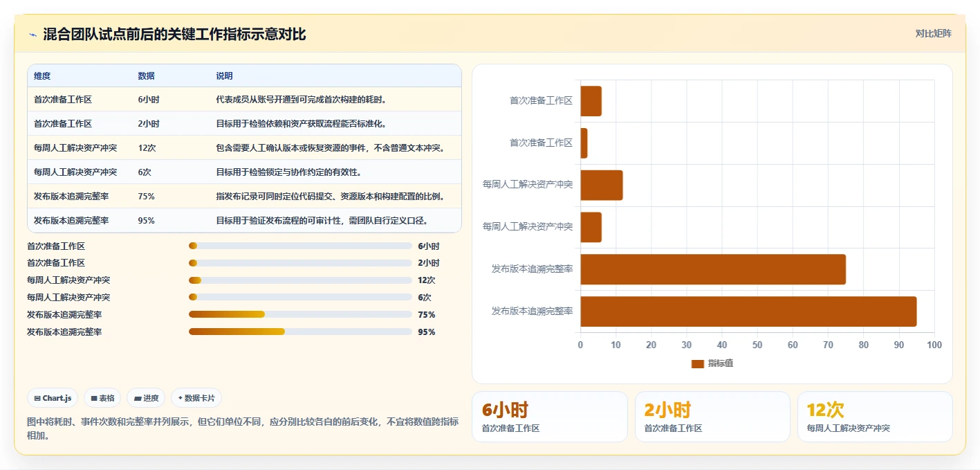Click the Chart.js chip
Image resolution: width=980 pixels, height=470 pixels.
coord(53,398)
